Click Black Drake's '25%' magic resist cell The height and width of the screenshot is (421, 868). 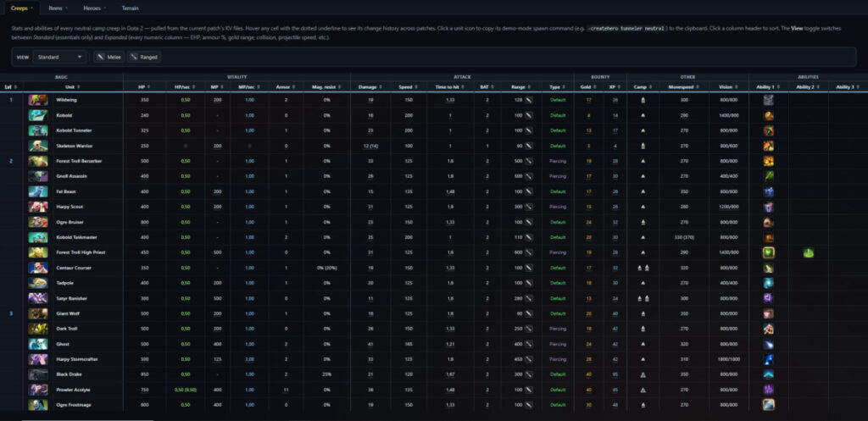pos(326,374)
